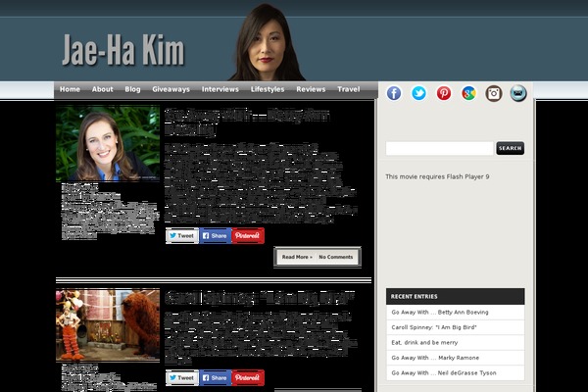Click the Recent Entries heading
The height and width of the screenshot is (392, 588).
[414, 296]
